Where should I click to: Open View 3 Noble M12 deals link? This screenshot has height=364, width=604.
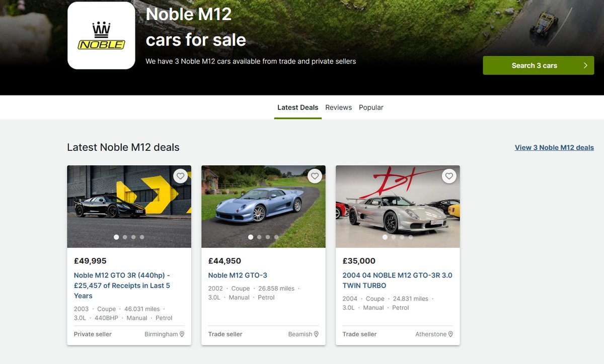pyautogui.click(x=554, y=147)
